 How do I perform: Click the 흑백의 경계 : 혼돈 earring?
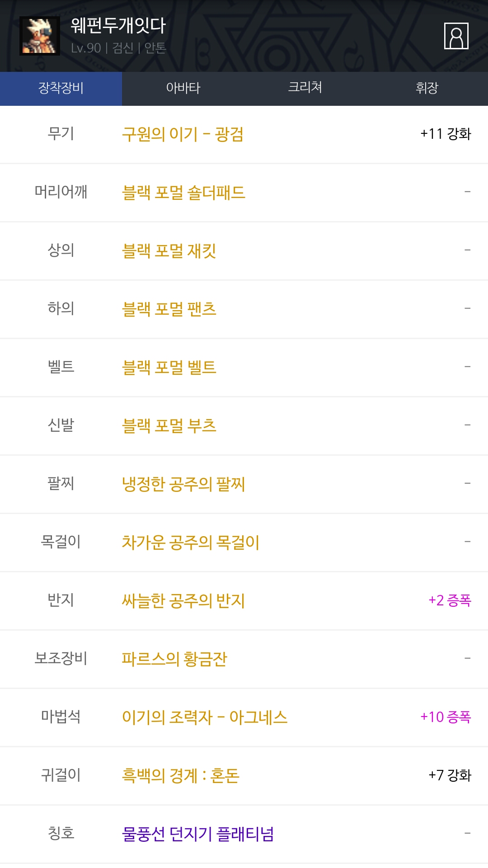180,776
